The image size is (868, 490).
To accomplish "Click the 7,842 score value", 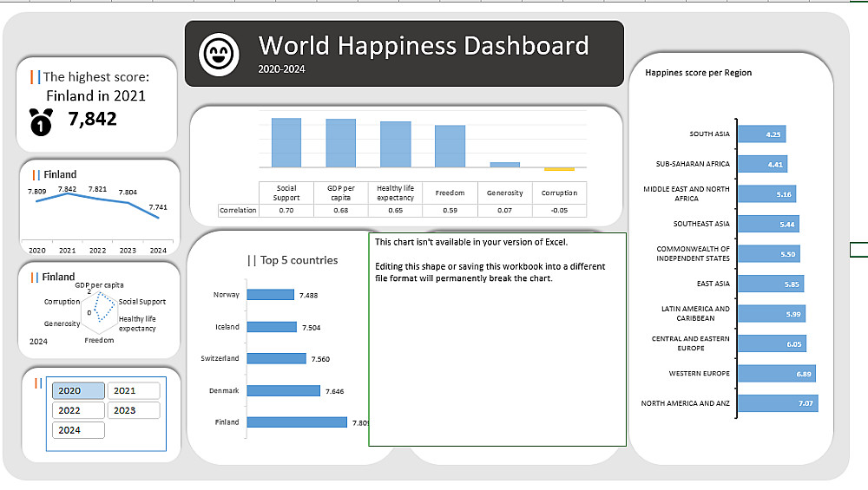I will pos(93,119).
